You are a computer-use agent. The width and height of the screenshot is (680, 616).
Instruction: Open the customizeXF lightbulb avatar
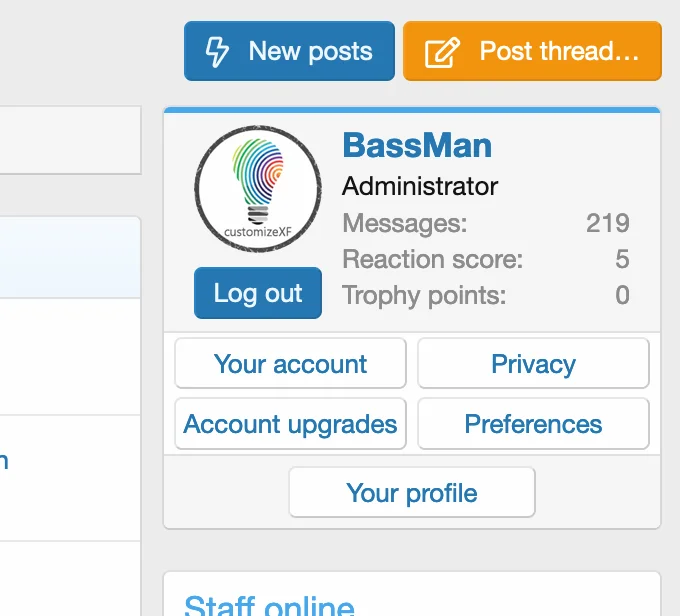click(x=258, y=189)
